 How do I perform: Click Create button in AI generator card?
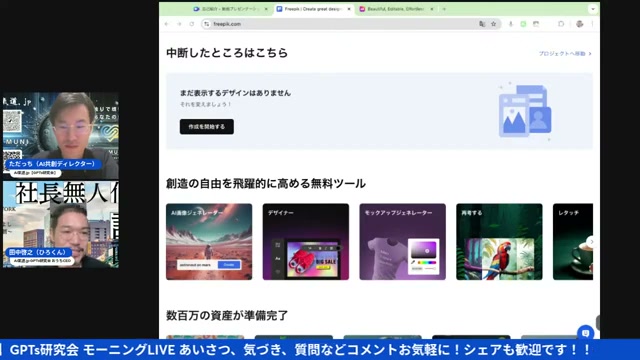[x=229, y=265]
